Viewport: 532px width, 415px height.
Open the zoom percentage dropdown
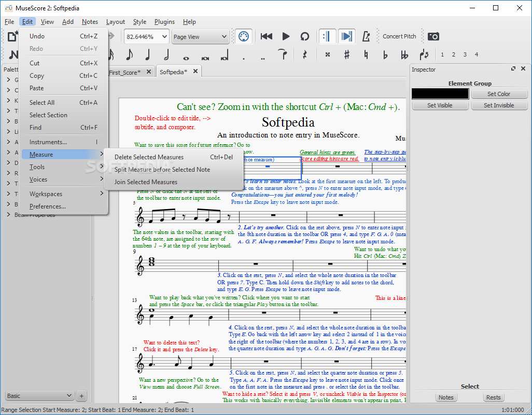pyautogui.click(x=164, y=36)
